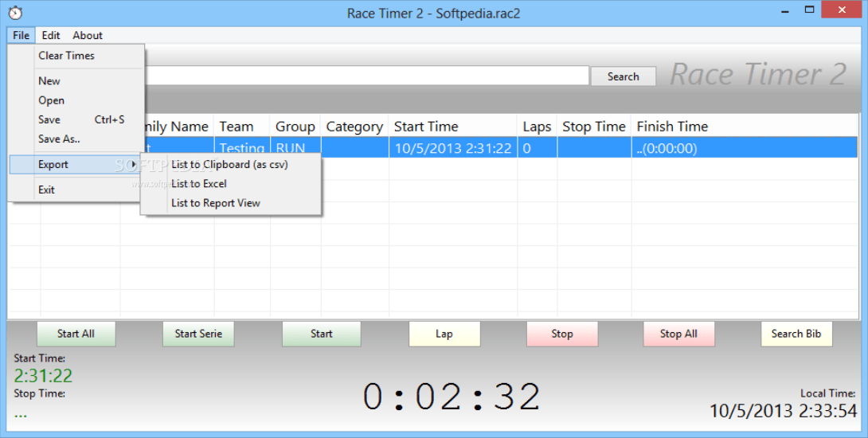Click the pink Stop button
868x438 pixels.
562,334
